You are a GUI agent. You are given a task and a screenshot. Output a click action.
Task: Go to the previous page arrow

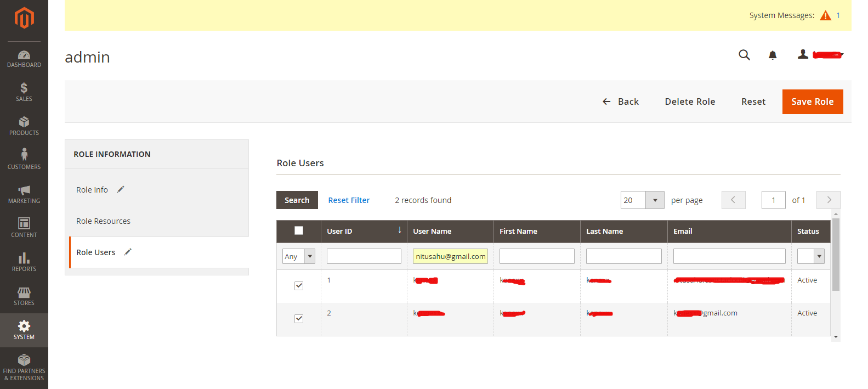(x=733, y=200)
